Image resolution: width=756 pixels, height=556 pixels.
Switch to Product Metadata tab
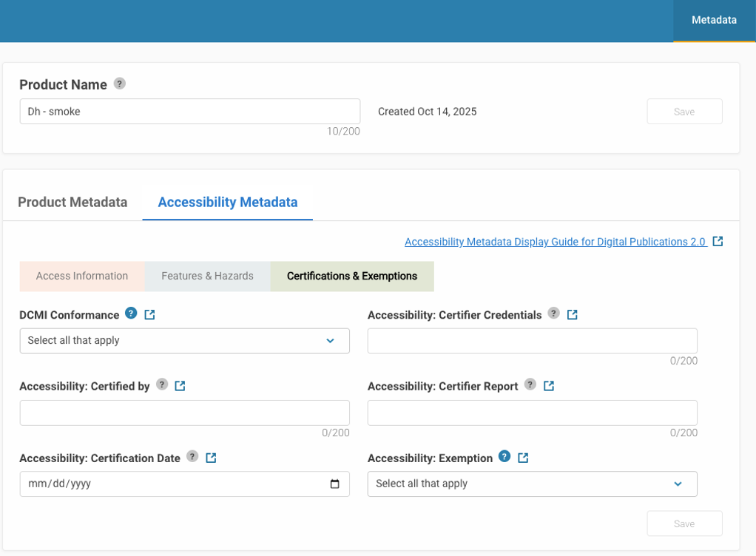point(72,202)
